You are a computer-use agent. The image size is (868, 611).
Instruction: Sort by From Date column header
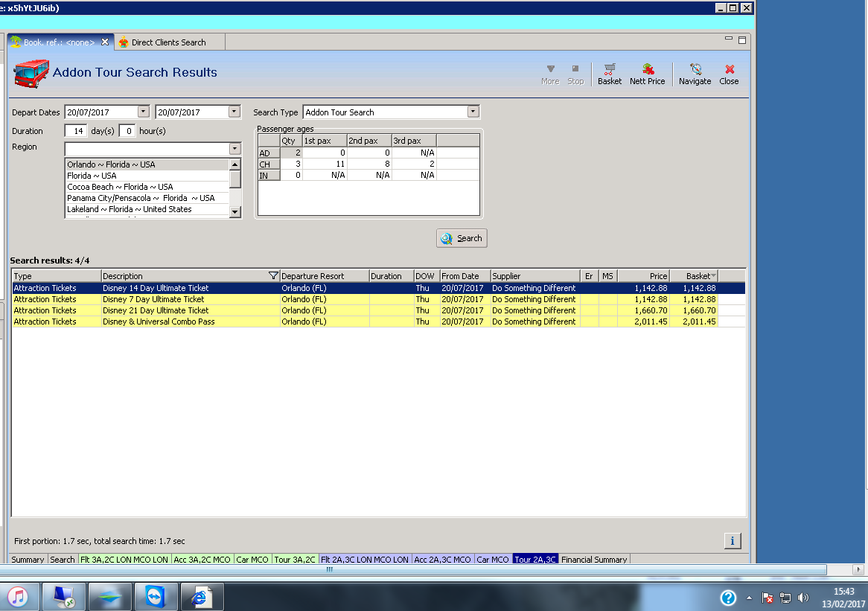coord(465,275)
